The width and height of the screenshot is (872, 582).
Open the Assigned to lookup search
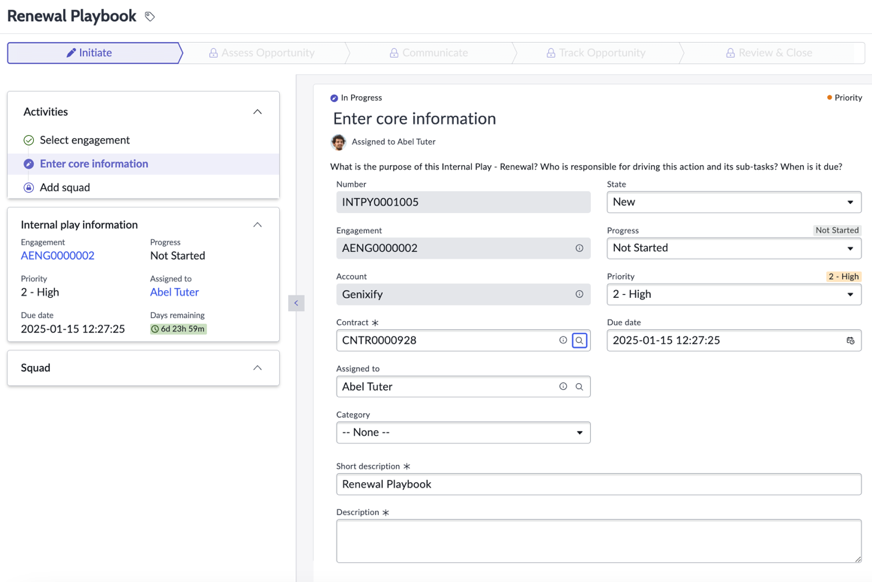(579, 386)
